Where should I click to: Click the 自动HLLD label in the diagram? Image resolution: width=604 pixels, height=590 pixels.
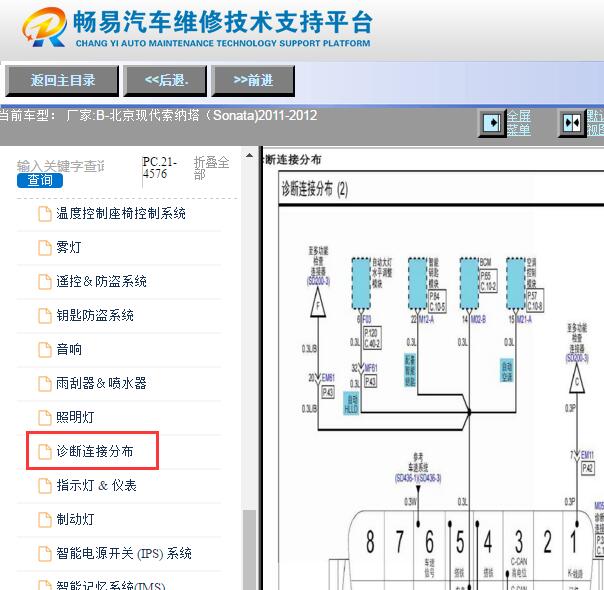(351, 404)
